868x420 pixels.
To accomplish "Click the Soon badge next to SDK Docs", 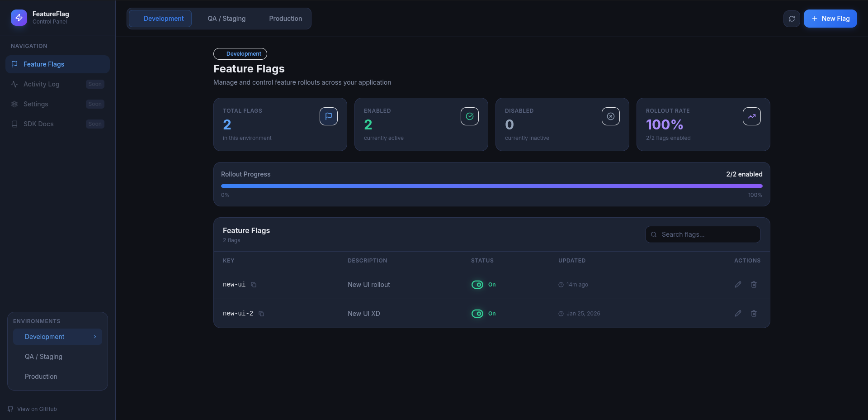I will 95,124.
